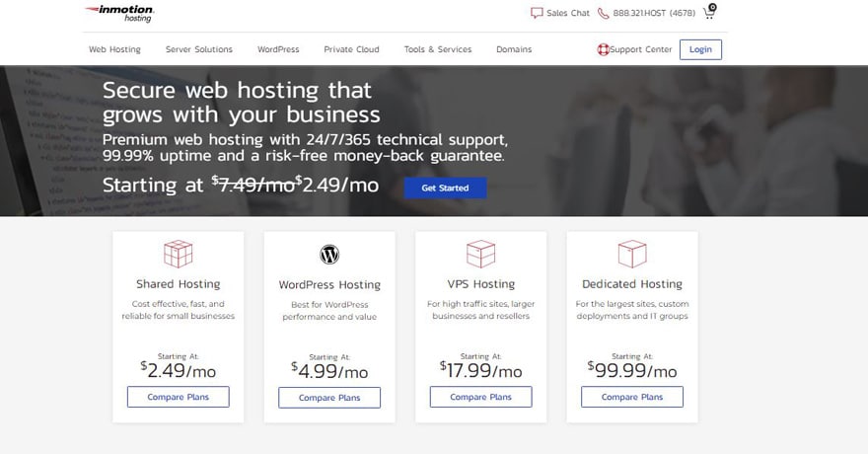Click the Shared Hosting cube icon
Image resolution: width=868 pixels, height=454 pixels.
tap(179, 254)
